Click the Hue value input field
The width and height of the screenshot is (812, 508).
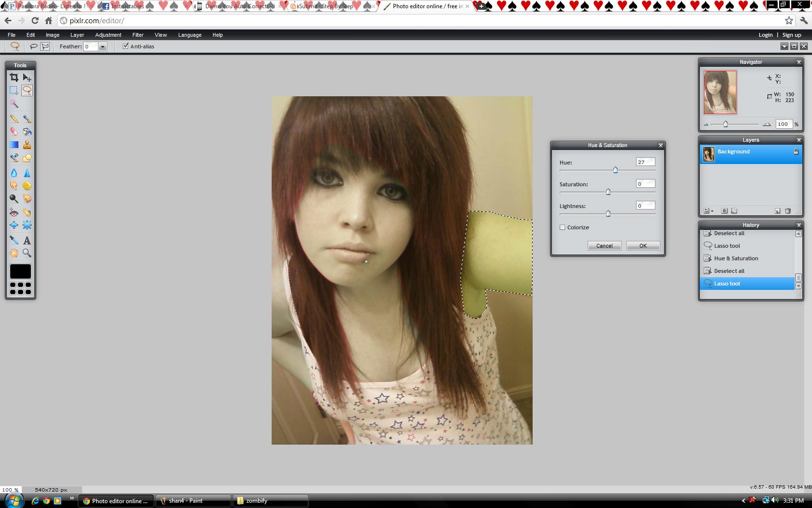645,162
